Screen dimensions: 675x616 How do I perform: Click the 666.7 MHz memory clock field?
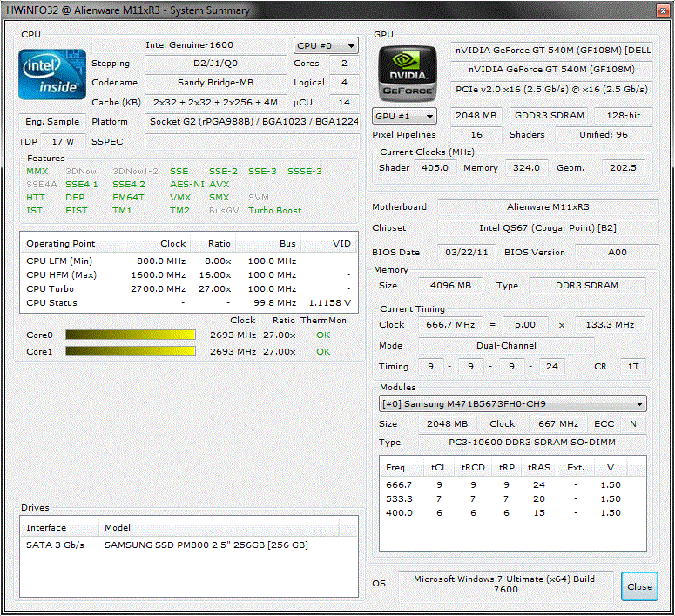point(450,325)
